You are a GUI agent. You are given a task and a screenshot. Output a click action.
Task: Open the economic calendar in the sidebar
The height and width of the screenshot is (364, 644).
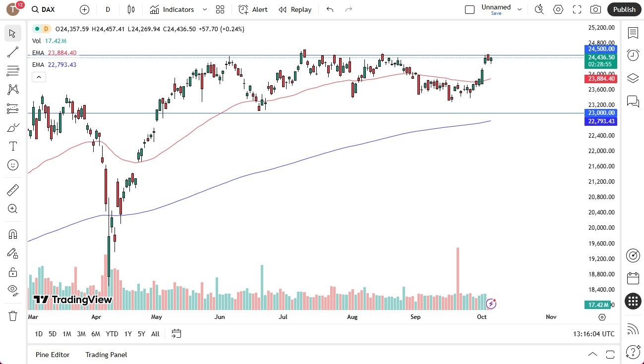(x=633, y=278)
